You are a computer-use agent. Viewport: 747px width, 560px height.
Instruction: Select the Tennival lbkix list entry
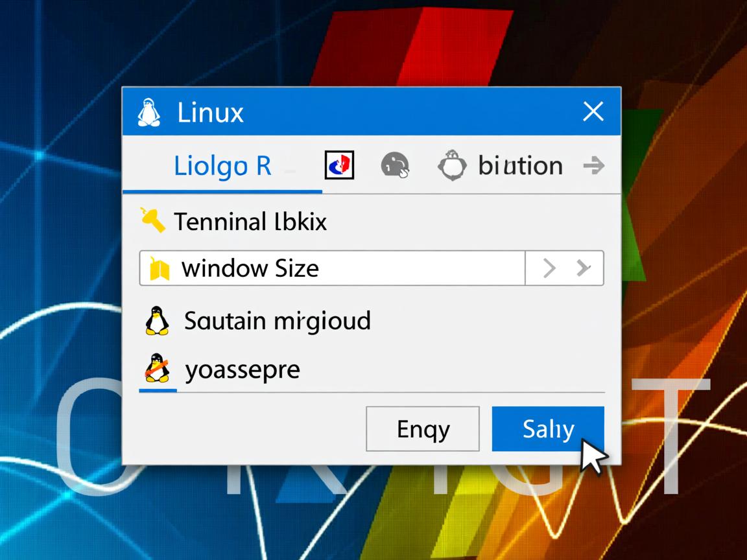pyautogui.click(x=248, y=221)
